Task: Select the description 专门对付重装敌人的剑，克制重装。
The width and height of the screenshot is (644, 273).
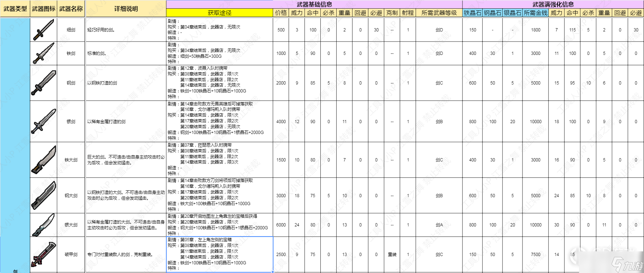Action: point(120,254)
